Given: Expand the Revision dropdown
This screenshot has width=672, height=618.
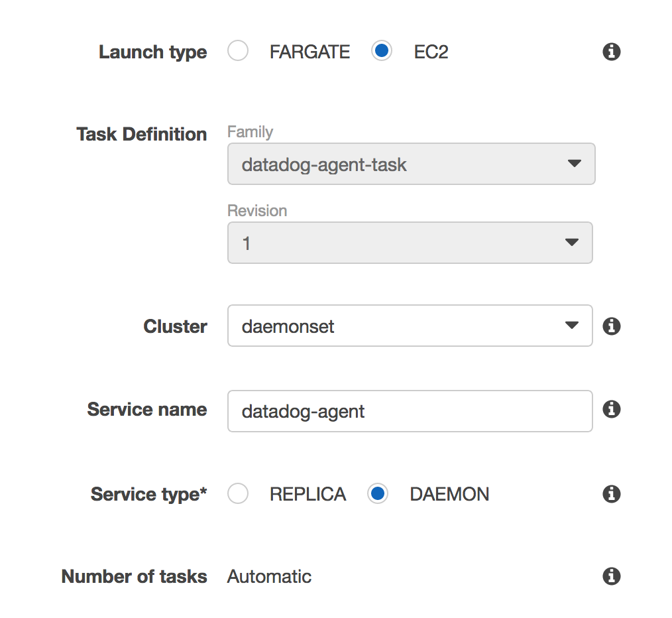Looking at the screenshot, I should 410,243.
